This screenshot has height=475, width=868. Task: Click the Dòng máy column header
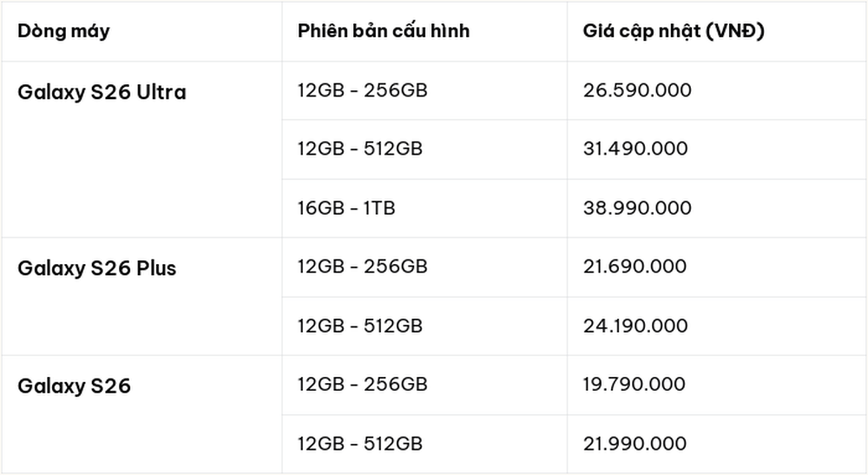click(x=63, y=31)
